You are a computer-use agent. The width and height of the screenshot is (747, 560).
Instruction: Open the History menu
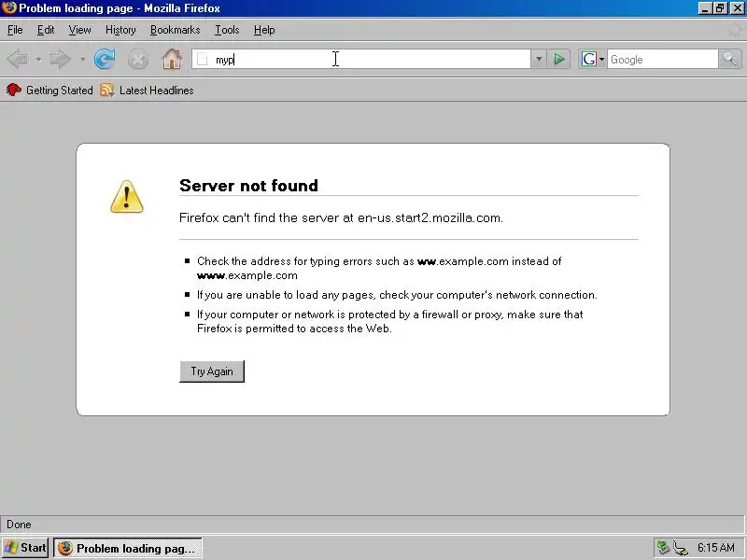[x=120, y=30]
